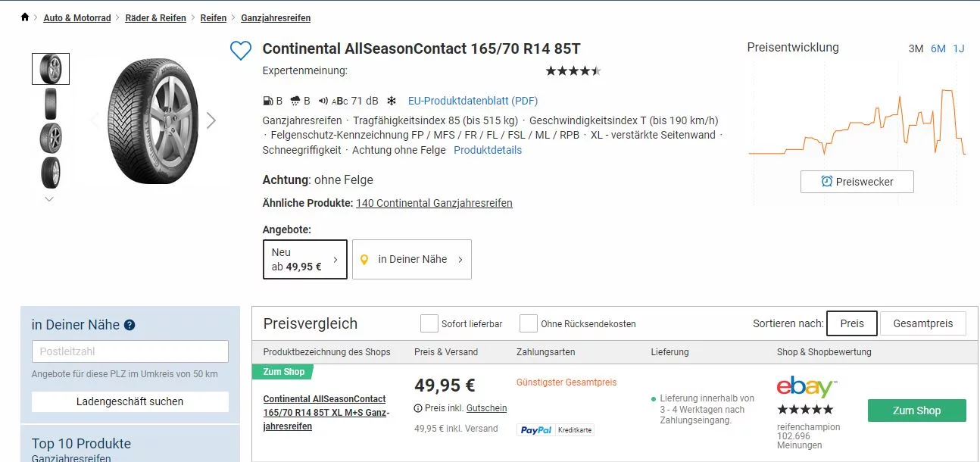Tick the Ohne Rücksendekosten checkbox
This screenshot has width=980, height=462.
click(x=529, y=323)
